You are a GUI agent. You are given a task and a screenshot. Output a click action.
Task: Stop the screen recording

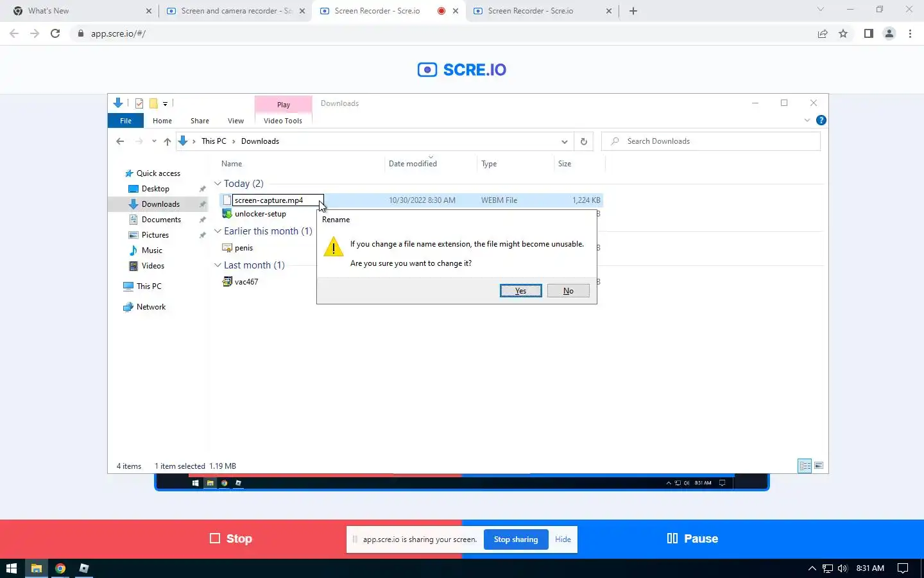tap(231, 538)
